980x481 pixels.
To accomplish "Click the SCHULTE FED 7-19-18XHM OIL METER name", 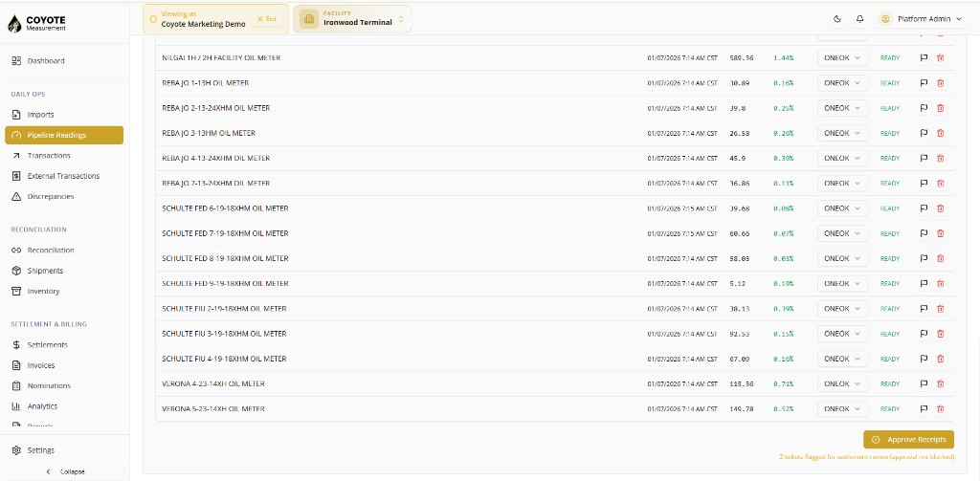I will tap(225, 233).
